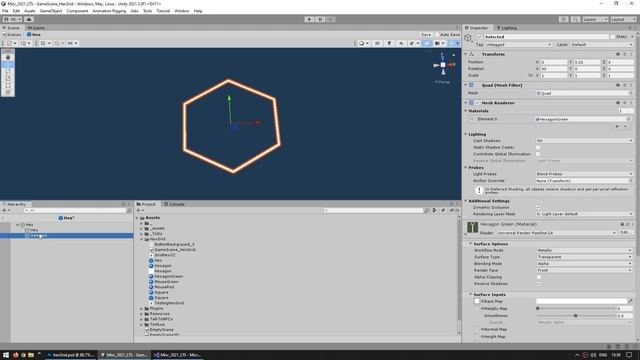Click the material Edit button
640x360 pixels.
coord(625,233)
